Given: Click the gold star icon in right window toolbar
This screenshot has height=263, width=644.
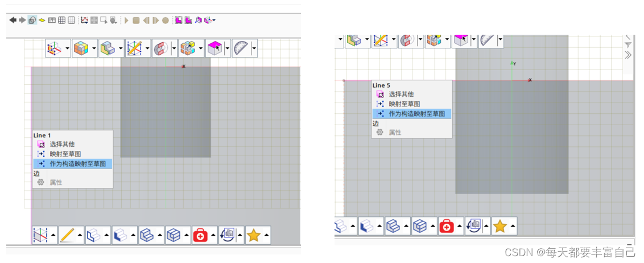Looking at the screenshot, I should click(x=500, y=227).
